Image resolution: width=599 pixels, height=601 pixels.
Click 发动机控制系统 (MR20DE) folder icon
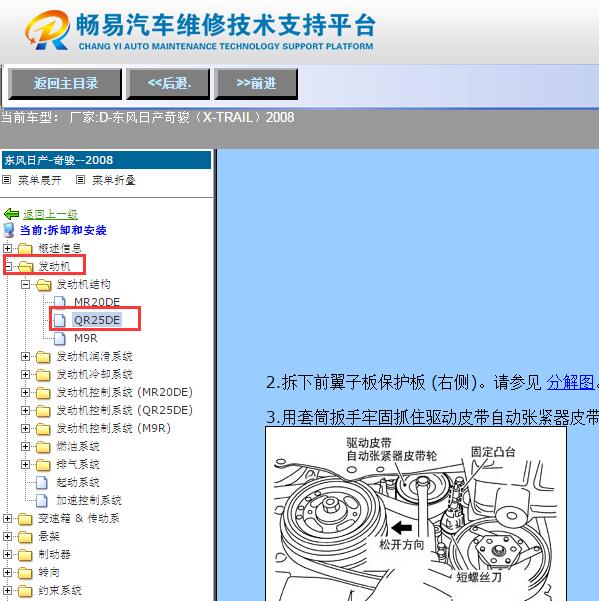click(x=43, y=393)
